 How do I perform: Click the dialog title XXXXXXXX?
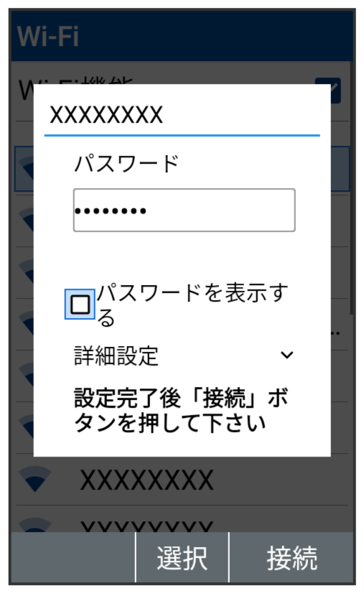pos(106,115)
